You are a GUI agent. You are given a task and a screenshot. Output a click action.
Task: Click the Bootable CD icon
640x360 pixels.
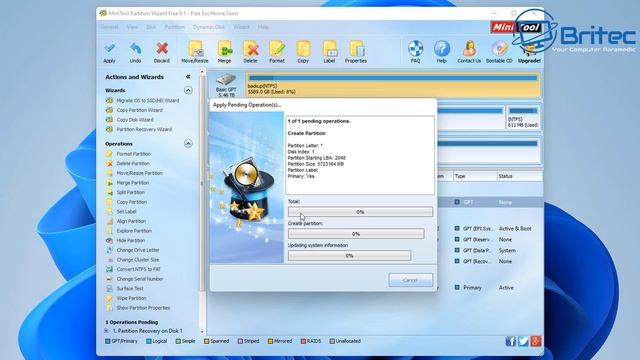pos(499,49)
